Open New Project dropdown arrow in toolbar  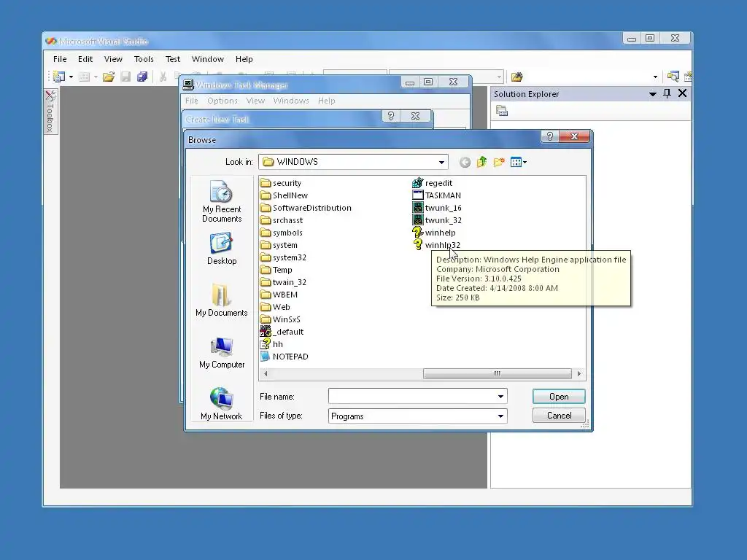[71, 77]
